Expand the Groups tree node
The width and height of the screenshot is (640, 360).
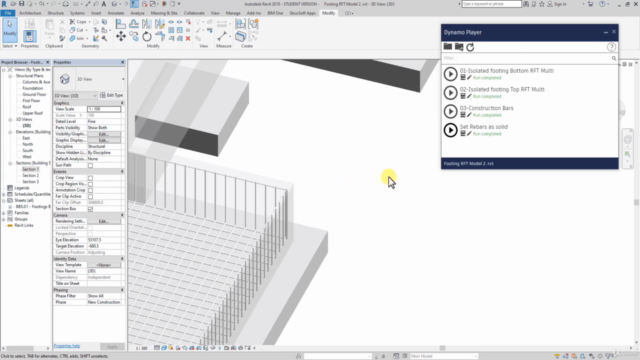4,219
